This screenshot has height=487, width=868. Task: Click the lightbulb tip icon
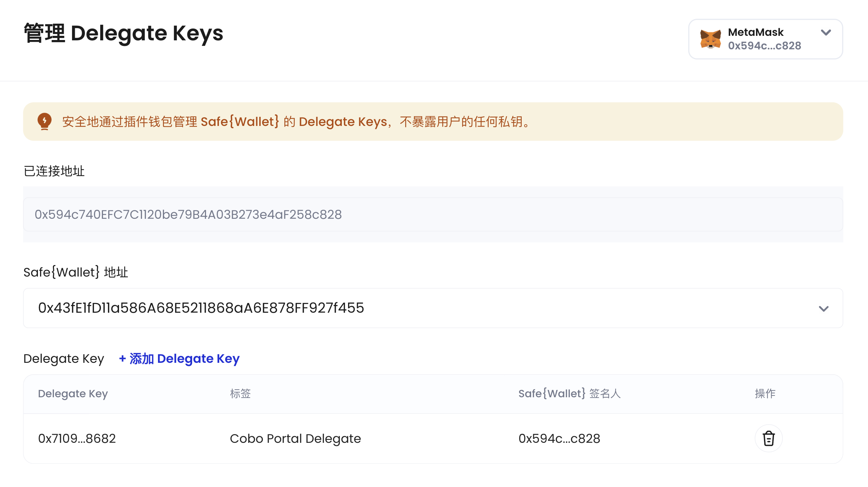point(44,121)
